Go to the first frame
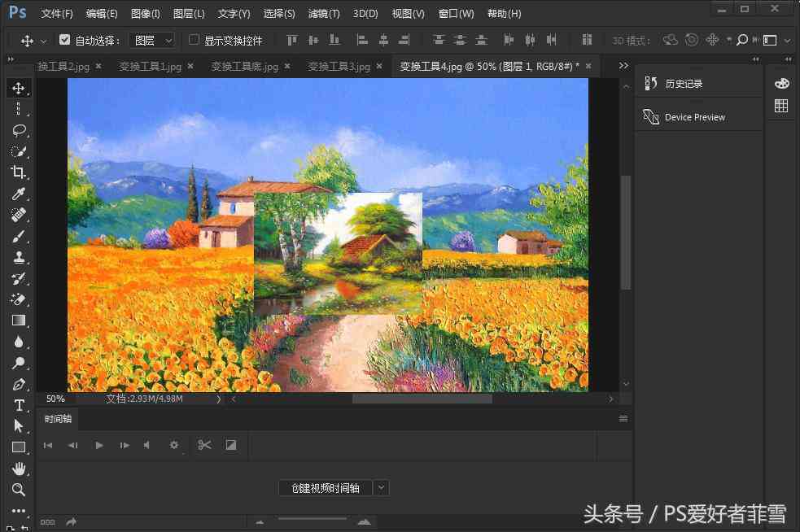Image resolution: width=800 pixels, height=532 pixels. pyautogui.click(x=48, y=445)
